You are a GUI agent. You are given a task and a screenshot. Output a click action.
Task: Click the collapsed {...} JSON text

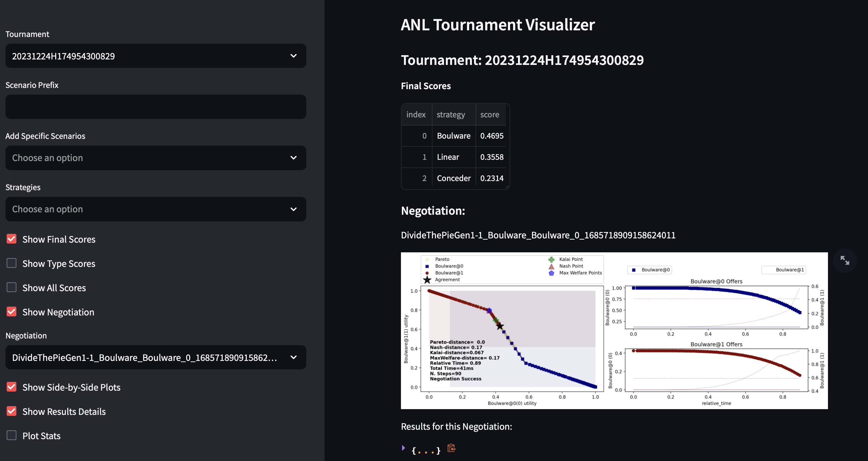coord(426,450)
